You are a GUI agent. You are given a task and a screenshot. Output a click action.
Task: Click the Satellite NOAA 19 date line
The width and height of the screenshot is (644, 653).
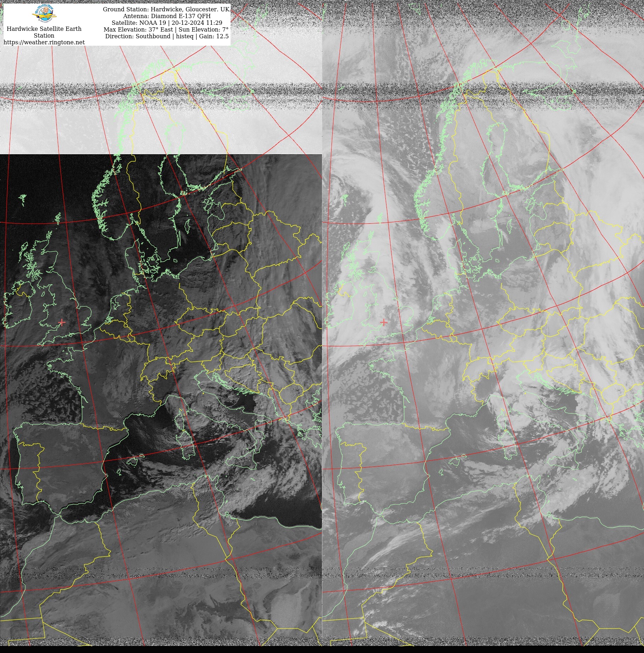tap(166, 23)
